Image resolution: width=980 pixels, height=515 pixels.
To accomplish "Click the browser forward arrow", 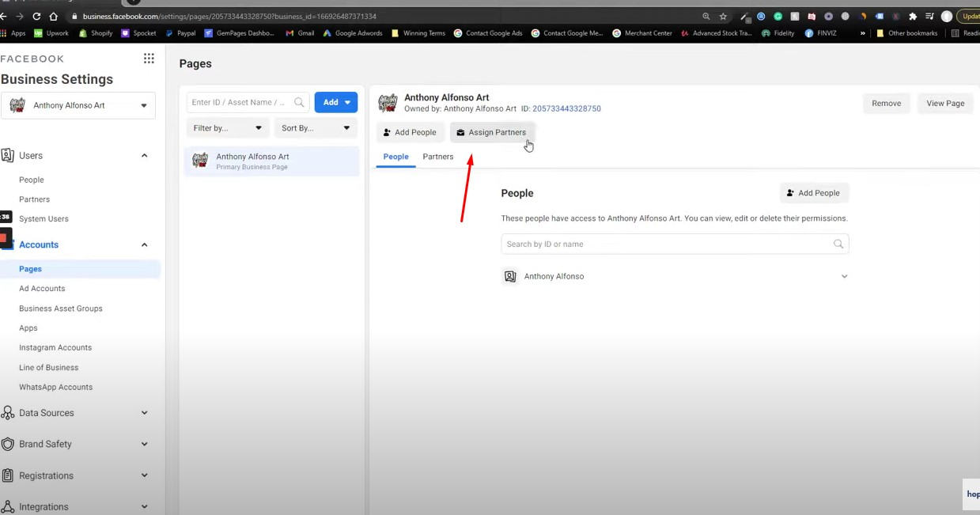I will pyautogui.click(x=20, y=16).
